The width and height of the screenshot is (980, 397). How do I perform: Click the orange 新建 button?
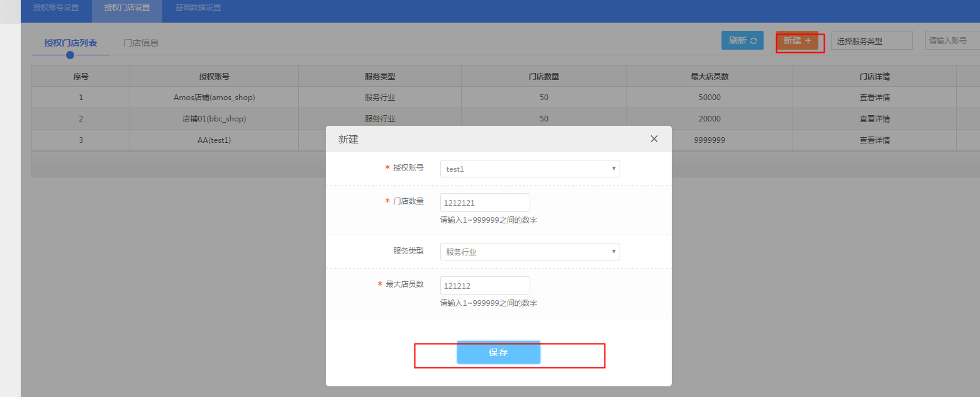[x=797, y=41]
